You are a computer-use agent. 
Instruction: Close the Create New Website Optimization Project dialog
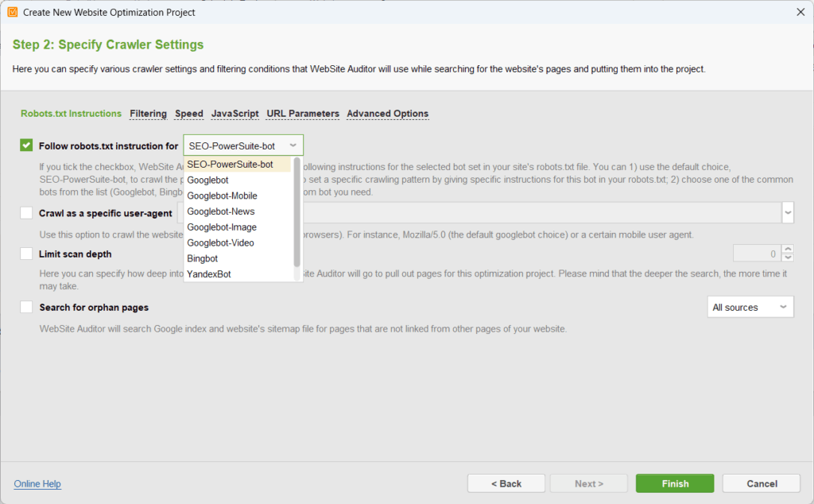pyautogui.click(x=800, y=12)
